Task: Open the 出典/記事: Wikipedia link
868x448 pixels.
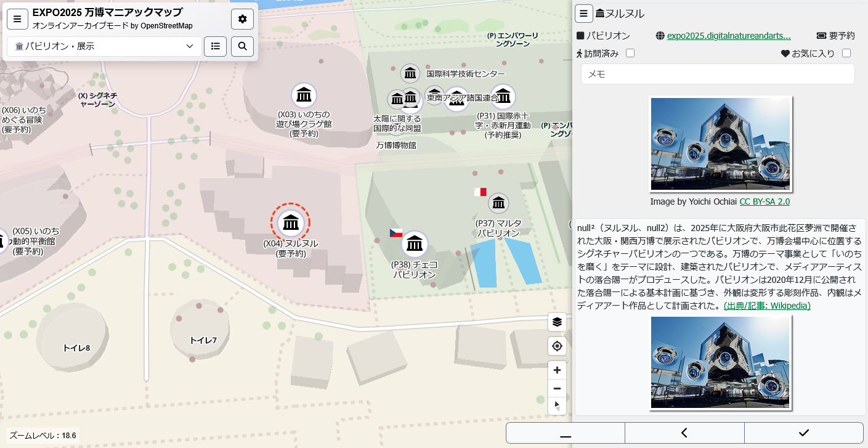Action: coord(767,305)
